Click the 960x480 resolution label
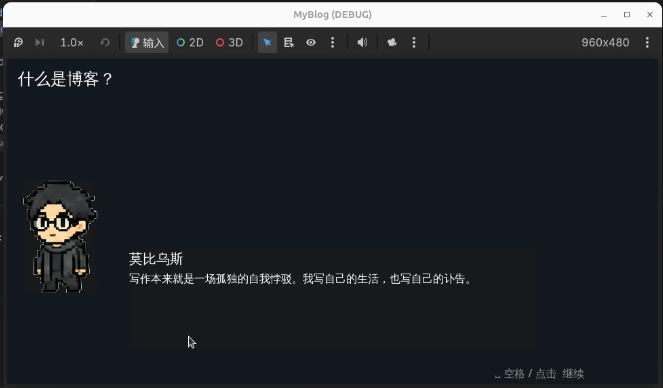 (x=605, y=42)
